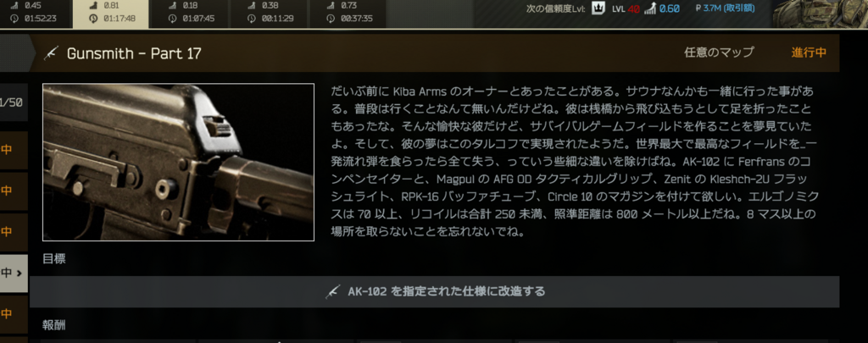Click loyalty standing icon next to 0.73
868x343 pixels.
pyautogui.click(x=331, y=6)
